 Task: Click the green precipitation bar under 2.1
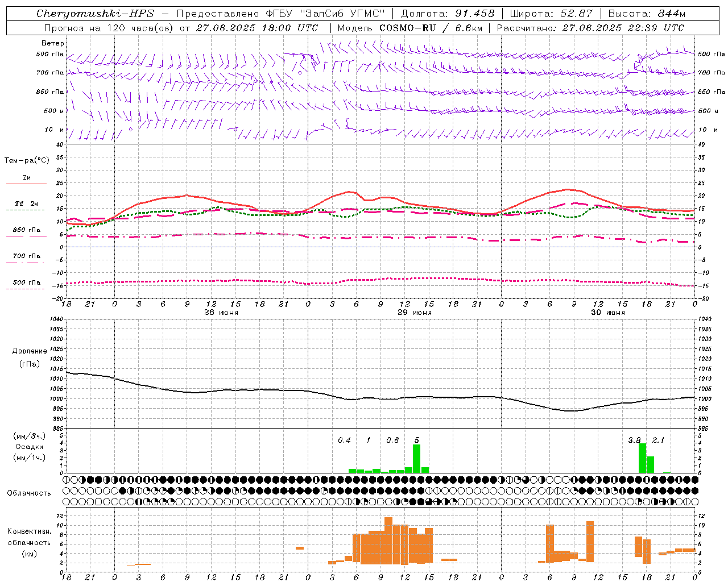pos(650,465)
